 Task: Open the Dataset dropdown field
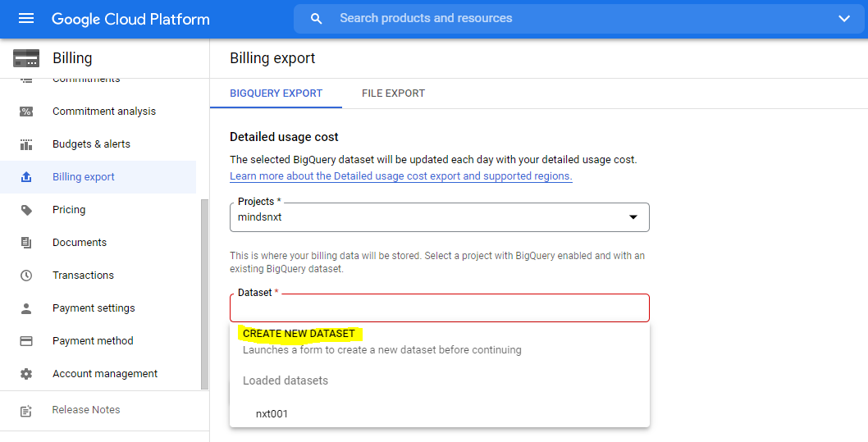pos(439,308)
